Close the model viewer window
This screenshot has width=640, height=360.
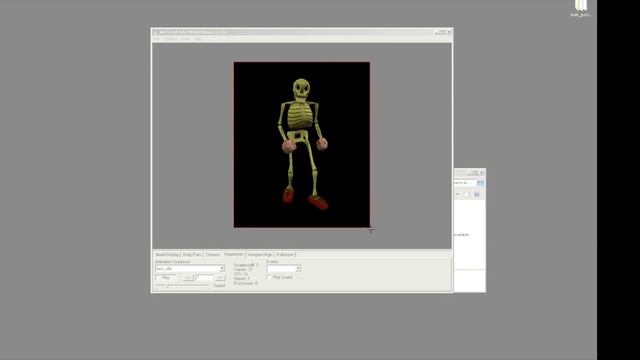coord(449,31)
